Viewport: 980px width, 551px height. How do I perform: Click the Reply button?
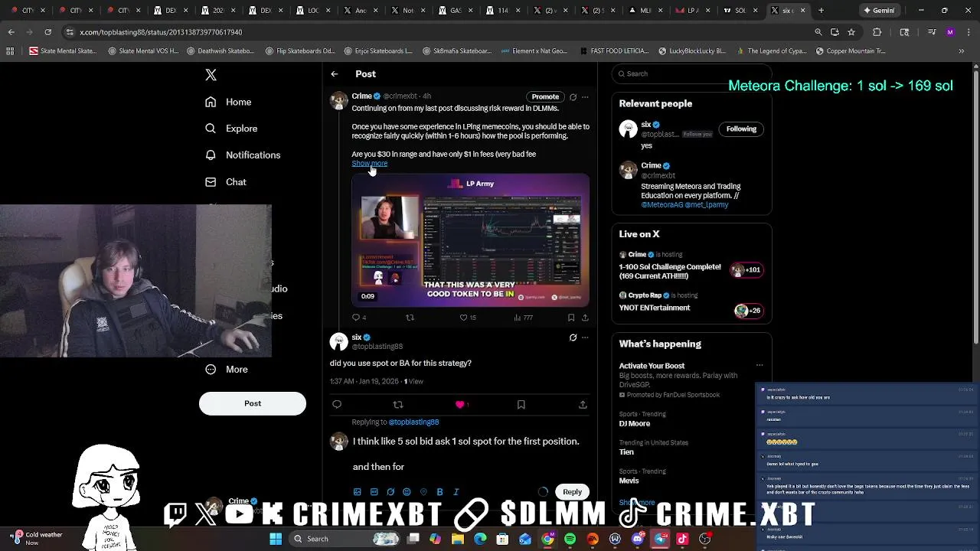tap(573, 492)
